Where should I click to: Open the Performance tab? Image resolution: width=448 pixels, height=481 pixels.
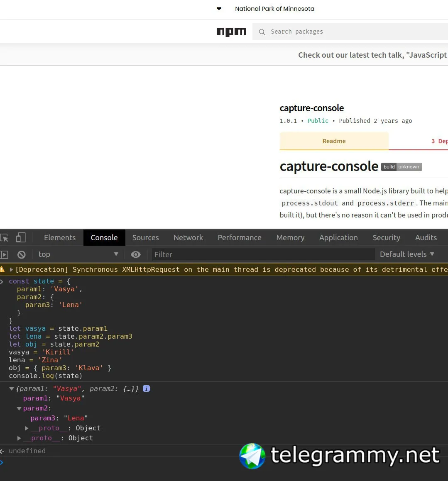tap(240, 238)
